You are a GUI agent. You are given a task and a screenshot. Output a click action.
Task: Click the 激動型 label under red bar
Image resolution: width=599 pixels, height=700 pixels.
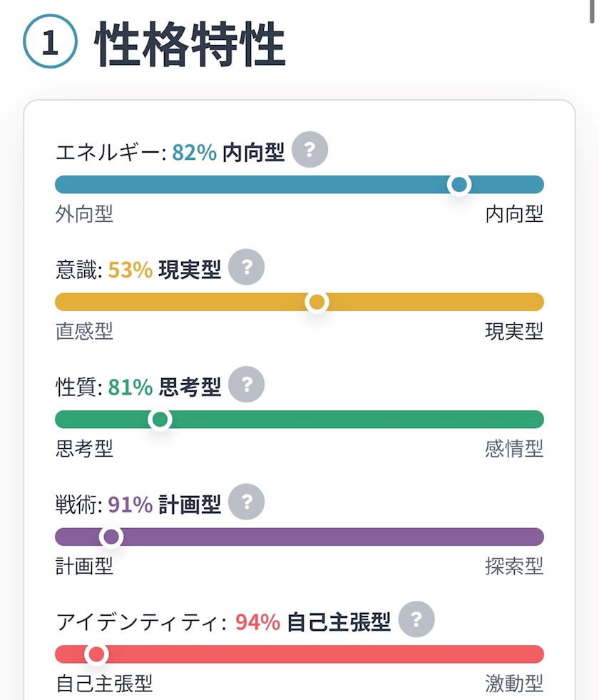tap(514, 684)
